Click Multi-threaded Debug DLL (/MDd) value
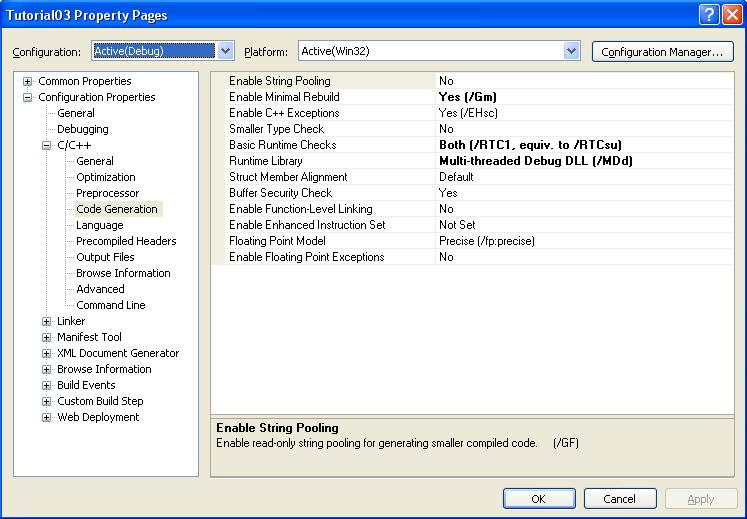Image resolution: width=747 pixels, height=519 pixels. coord(536,161)
